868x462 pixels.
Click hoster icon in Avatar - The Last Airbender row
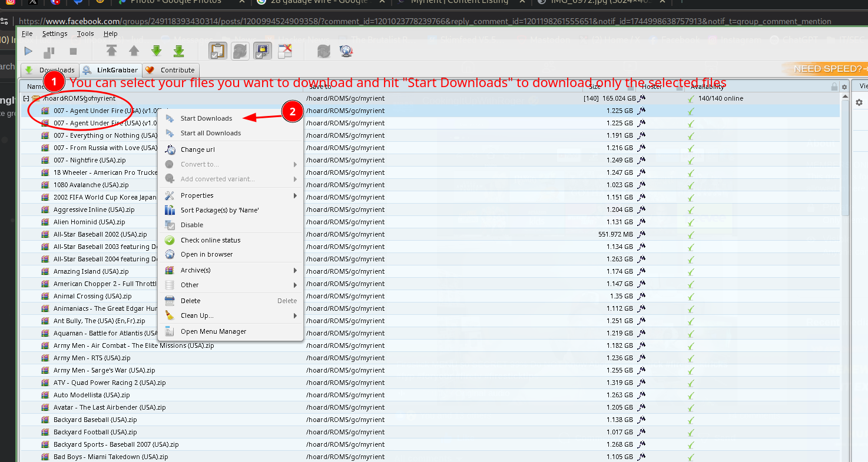pos(642,407)
